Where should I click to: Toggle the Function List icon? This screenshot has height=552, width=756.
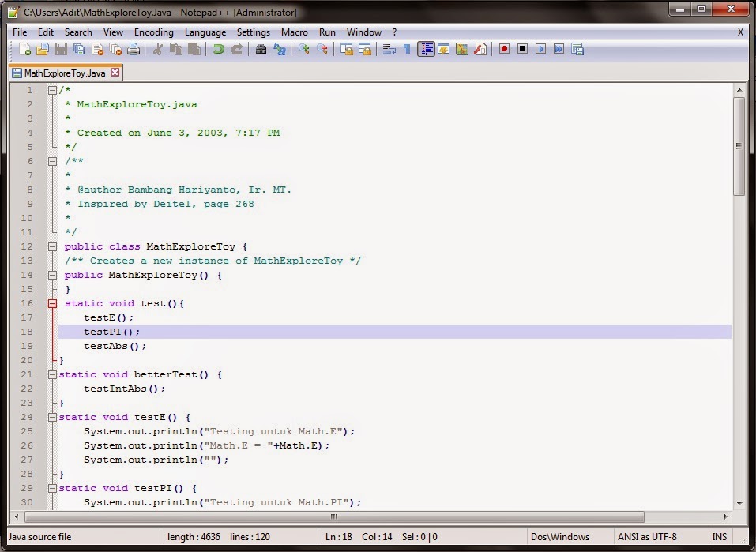click(480, 49)
